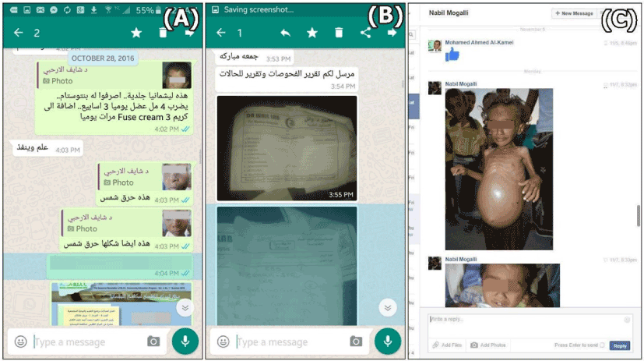
Task: Click the Add Files link
Action: pos(447,345)
